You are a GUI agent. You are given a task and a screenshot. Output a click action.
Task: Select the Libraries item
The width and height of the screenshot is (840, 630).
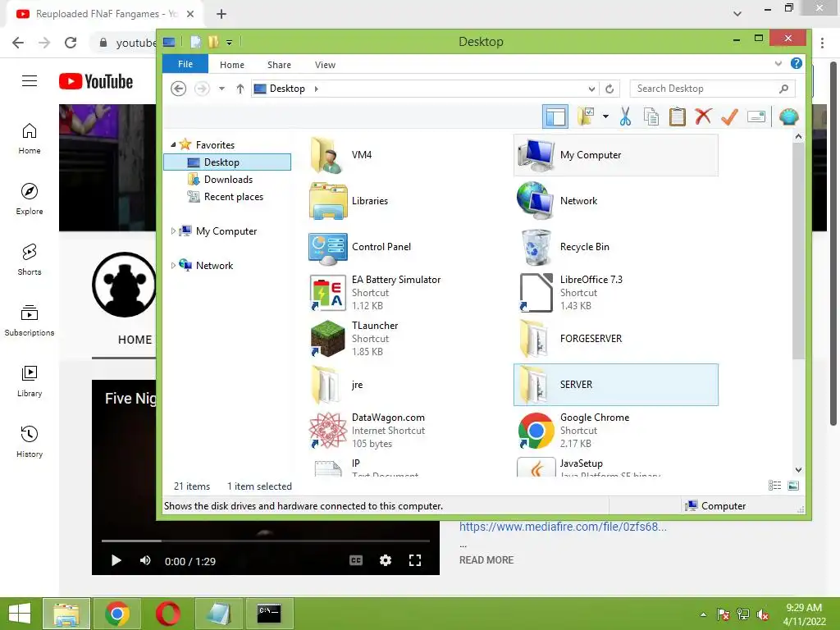point(348,201)
